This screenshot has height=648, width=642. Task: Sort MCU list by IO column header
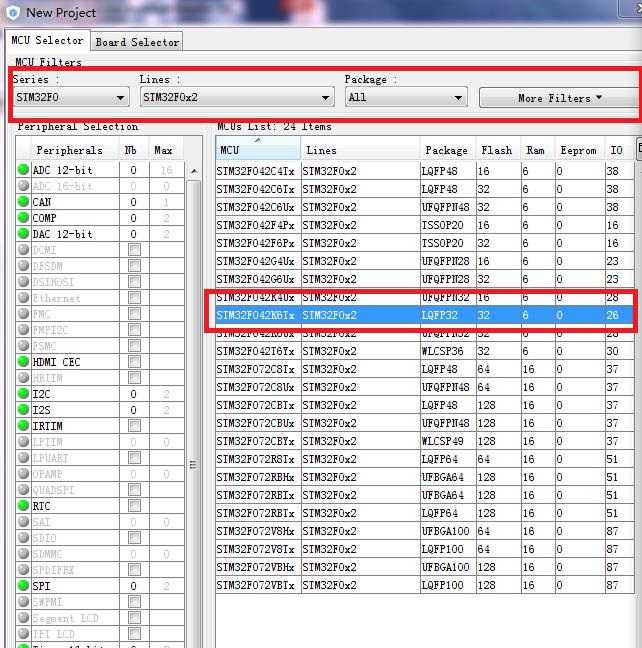[x=618, y=150]
